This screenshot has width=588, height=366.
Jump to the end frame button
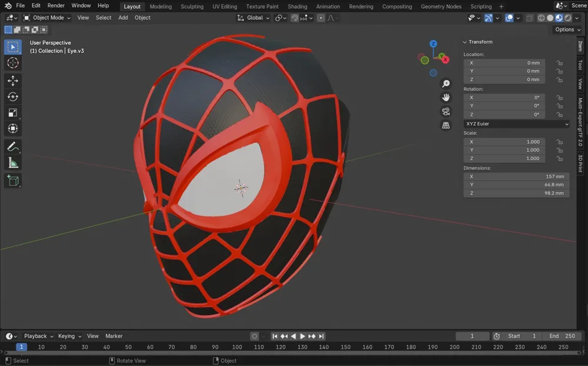(x=321, y=337)
